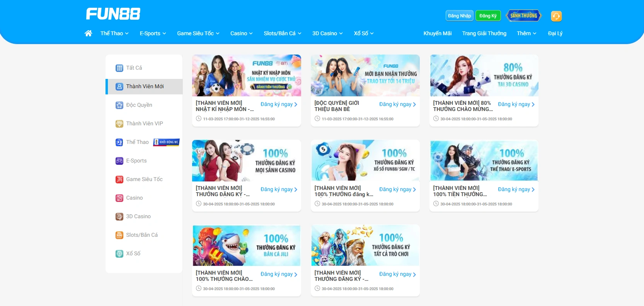The height and width of the screenshot is (306, 644).
Task: Go to the home page icon
Action: click(x=88, y=33)
